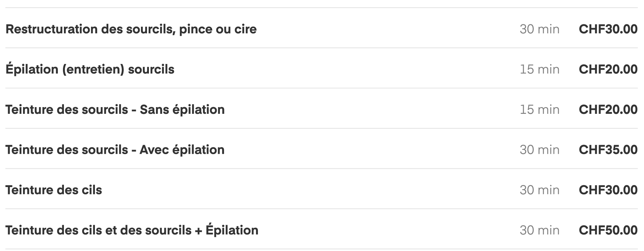Viewport: 644px width, 251px height.
Task: Click the CHF30.00 price for Restructuration des sourcils
Action: coord(608,29)
